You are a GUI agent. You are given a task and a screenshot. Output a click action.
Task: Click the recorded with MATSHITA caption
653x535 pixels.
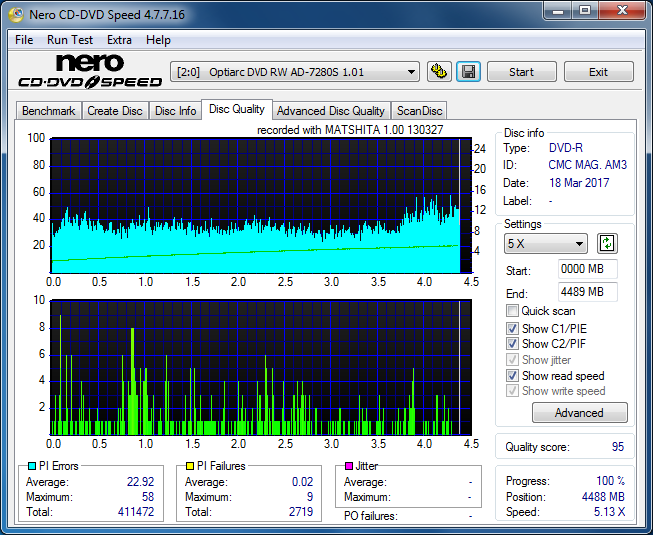(x=350, y=130)
